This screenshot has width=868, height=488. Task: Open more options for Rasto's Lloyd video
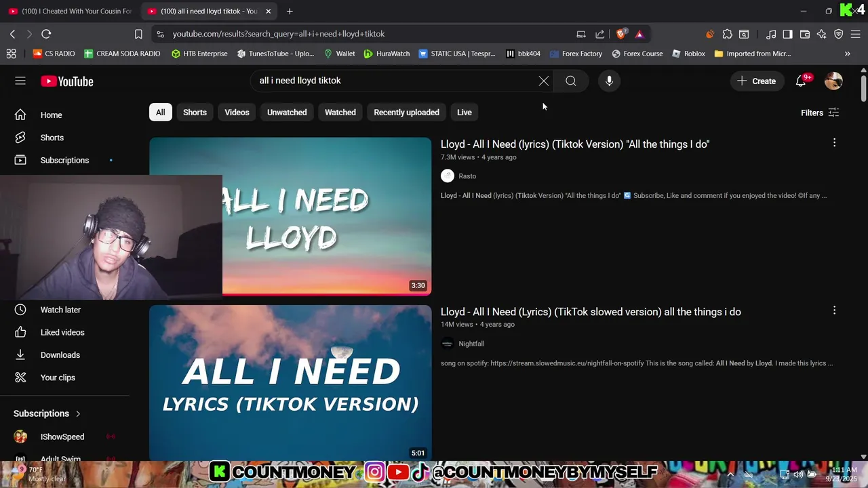pos(834,143)
